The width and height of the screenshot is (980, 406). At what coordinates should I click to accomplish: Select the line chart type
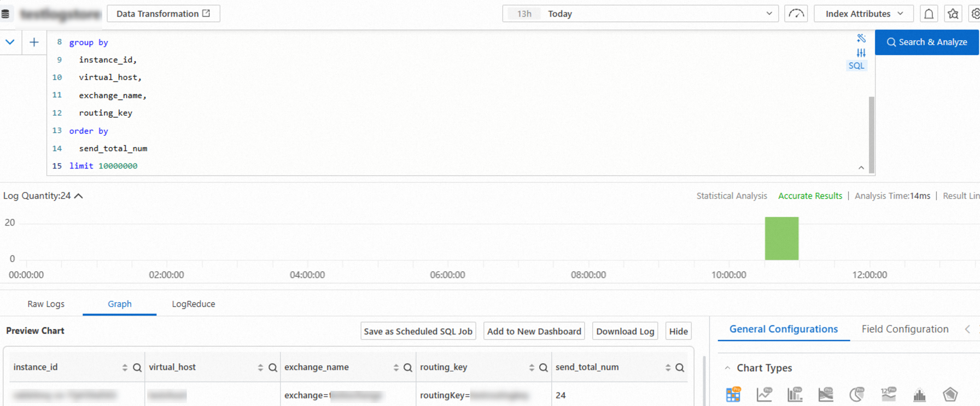tap(764, 394)
